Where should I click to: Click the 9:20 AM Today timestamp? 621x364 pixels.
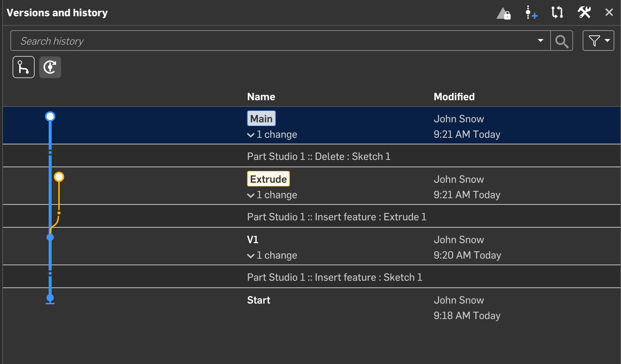coord(467,255)
